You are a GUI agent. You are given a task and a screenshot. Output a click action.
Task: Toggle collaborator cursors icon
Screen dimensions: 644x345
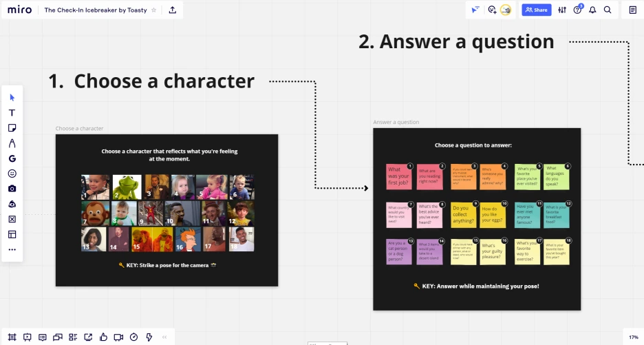[x=475, y=10]
